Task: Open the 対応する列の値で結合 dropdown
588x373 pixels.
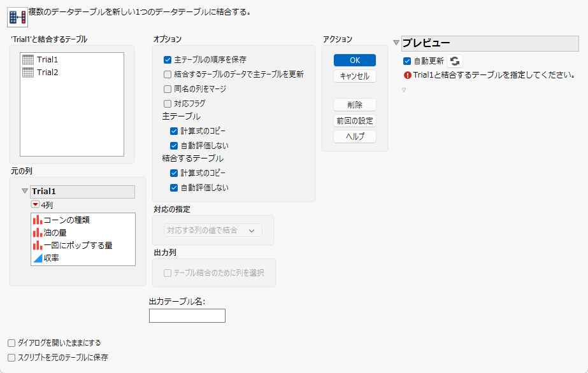Action: click(213, 230)
